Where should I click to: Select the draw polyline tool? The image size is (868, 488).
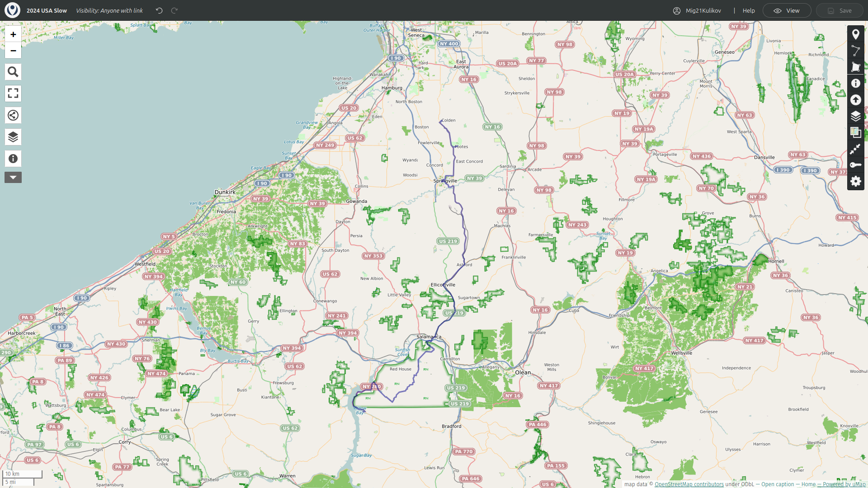tap(855, 51)
